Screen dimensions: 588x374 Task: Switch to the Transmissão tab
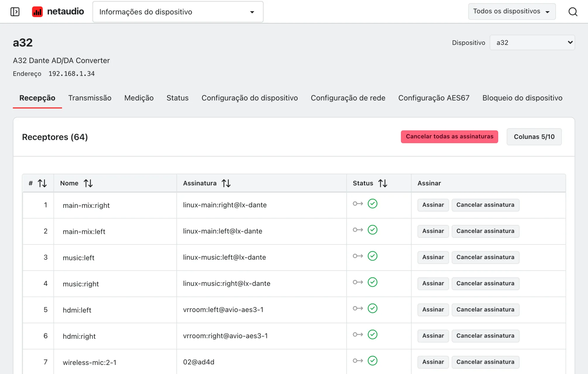(x=90, y=98)
